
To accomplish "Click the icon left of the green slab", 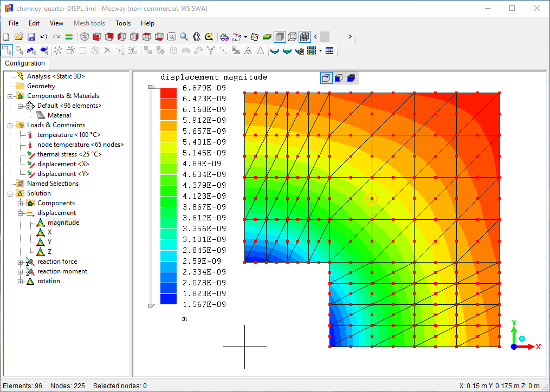I will pos(255,37).
